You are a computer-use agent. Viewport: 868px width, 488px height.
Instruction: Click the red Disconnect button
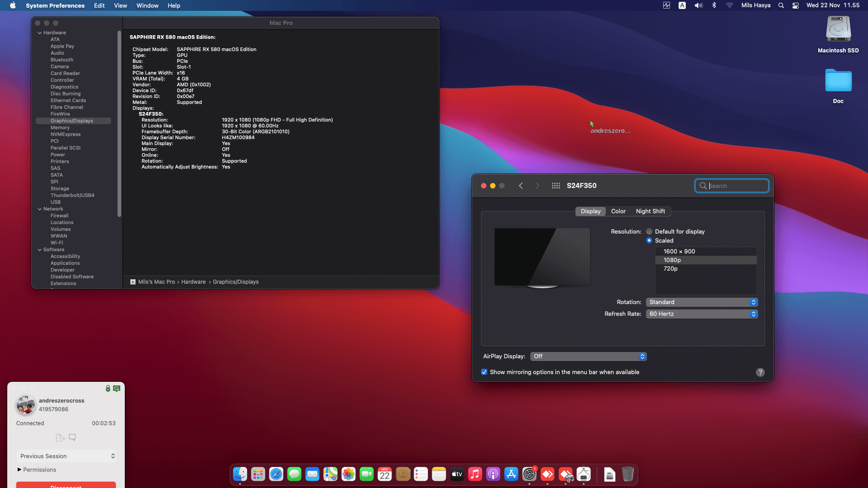tap(66, 485)
